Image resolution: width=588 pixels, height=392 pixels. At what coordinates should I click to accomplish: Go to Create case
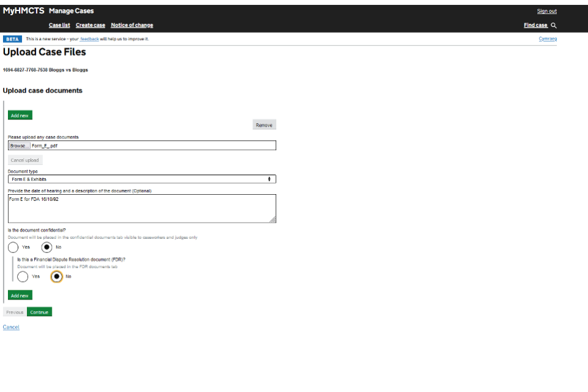[x=91, y=25]
